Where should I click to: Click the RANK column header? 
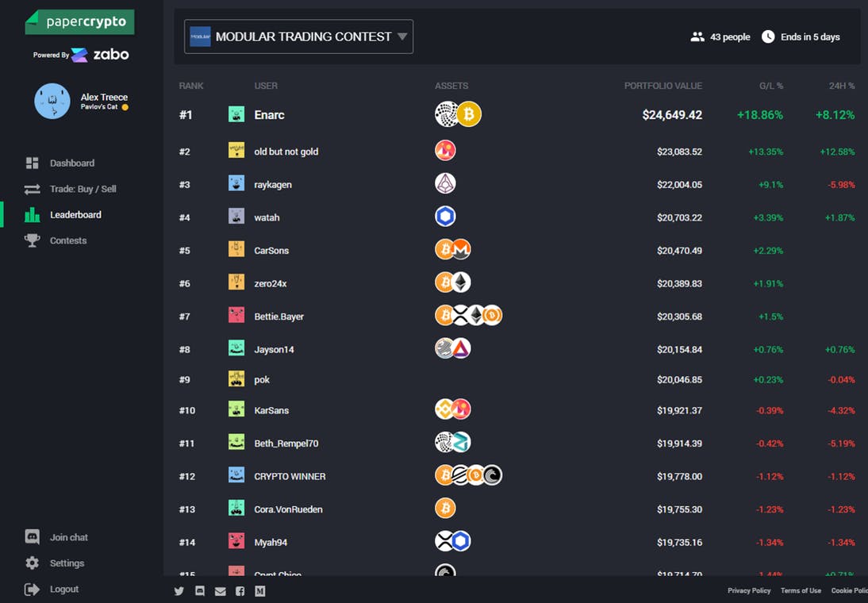[x=191, y=86]
